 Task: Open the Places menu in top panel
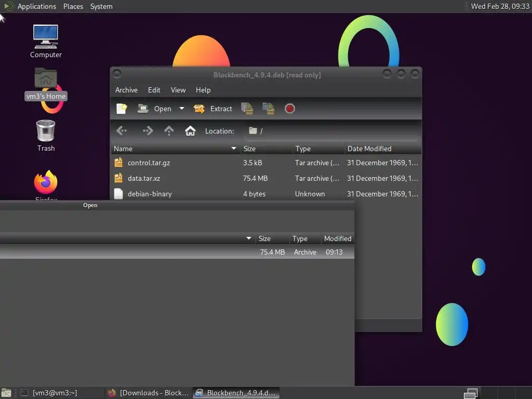point(73,6)
